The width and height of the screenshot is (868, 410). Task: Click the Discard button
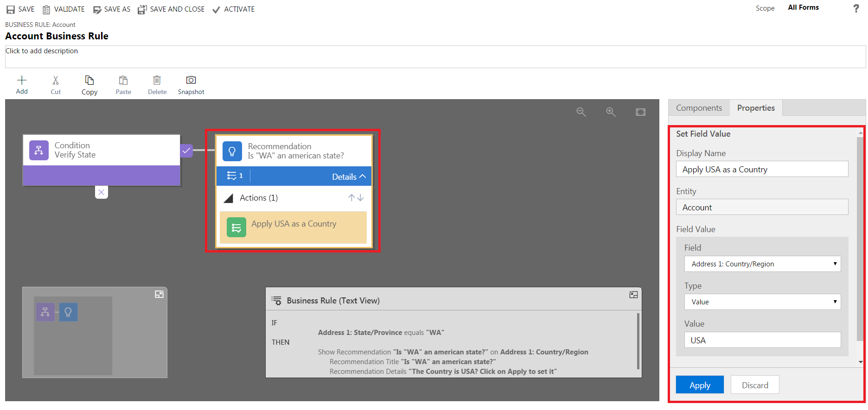pos(755,385)
